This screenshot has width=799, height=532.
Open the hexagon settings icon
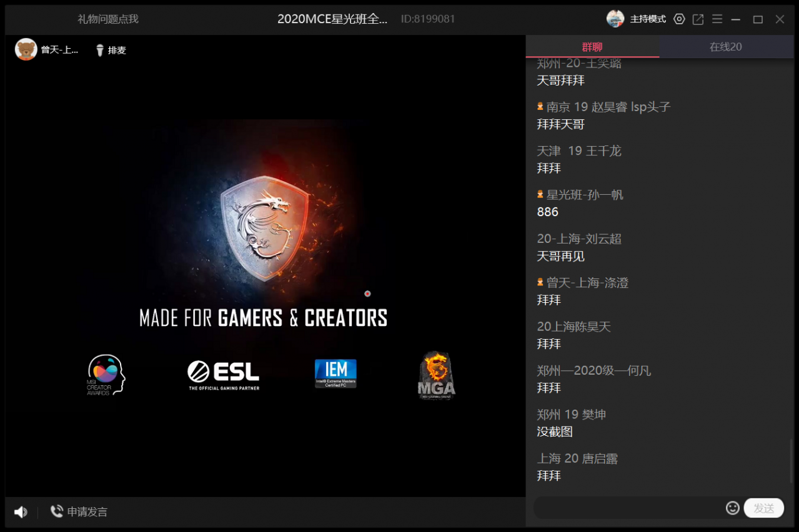[679, 19]
